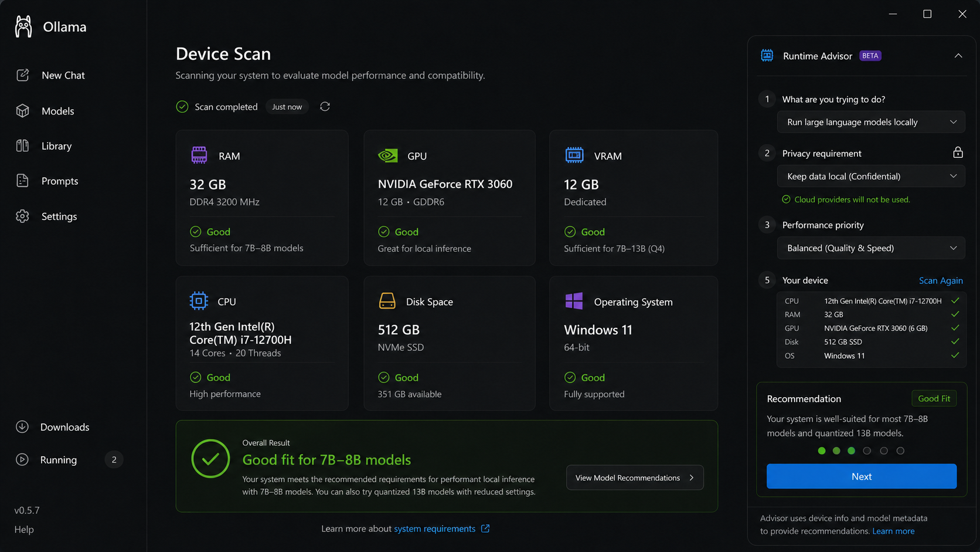Click the GPU row checkmark in Your device
Screen dimensions: 980x552
[955, 328]
